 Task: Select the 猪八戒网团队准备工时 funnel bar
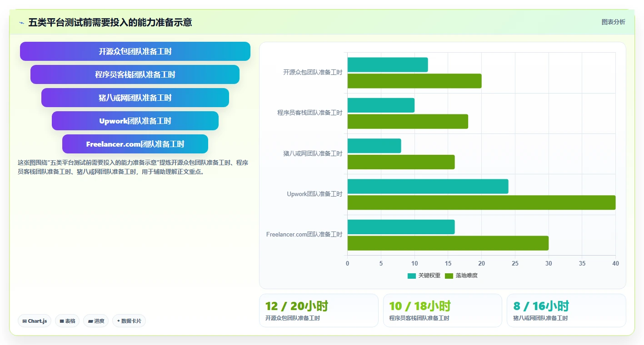pos(135,98)
